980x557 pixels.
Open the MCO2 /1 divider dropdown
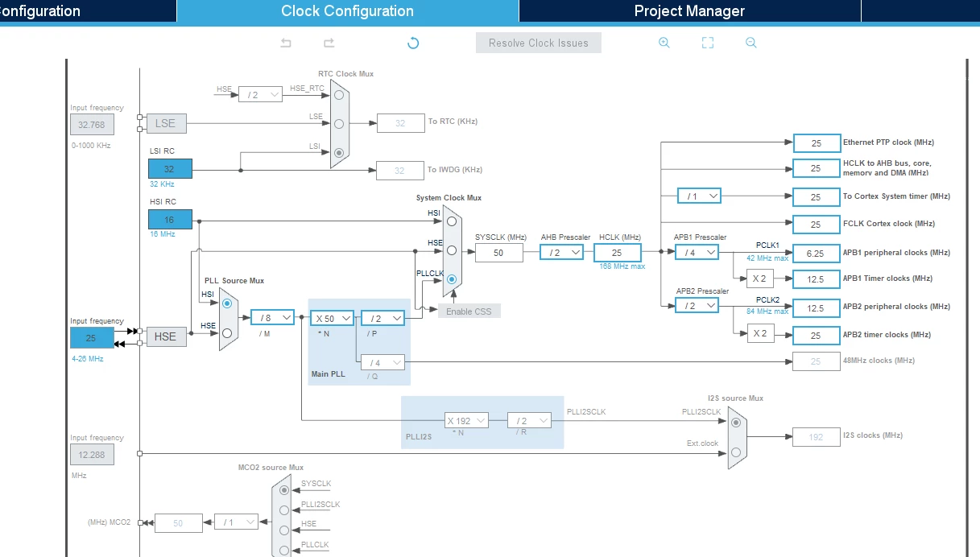[236, 522]
